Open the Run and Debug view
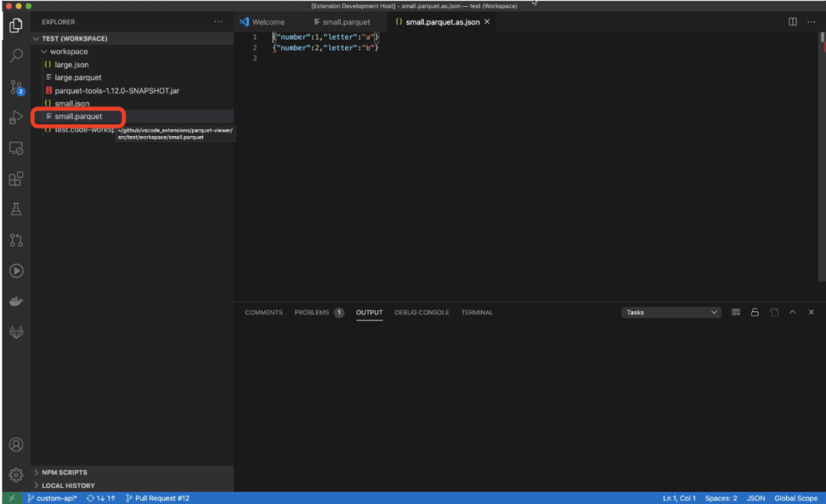Screen dimensions: 826x504 point(16,117)
